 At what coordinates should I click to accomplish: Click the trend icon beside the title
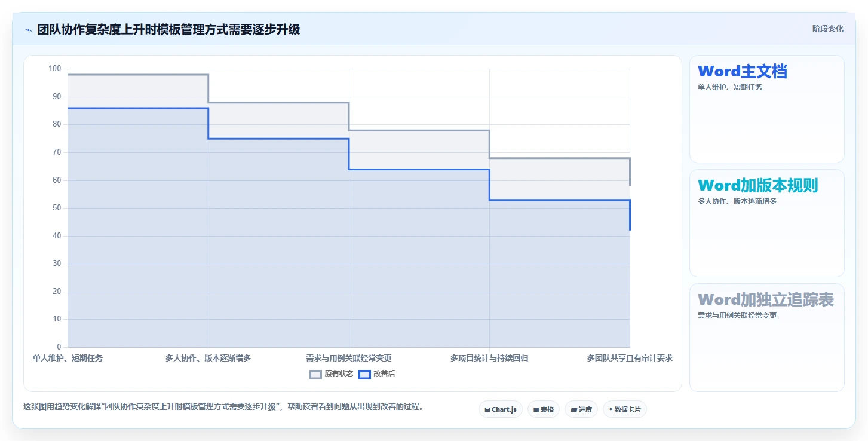pyautogui.click(x=29, y=30)
